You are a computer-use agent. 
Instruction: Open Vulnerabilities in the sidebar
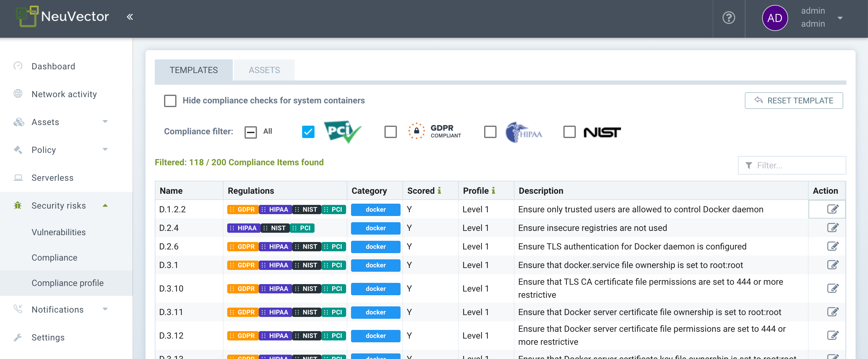click(x=59, y=232)
